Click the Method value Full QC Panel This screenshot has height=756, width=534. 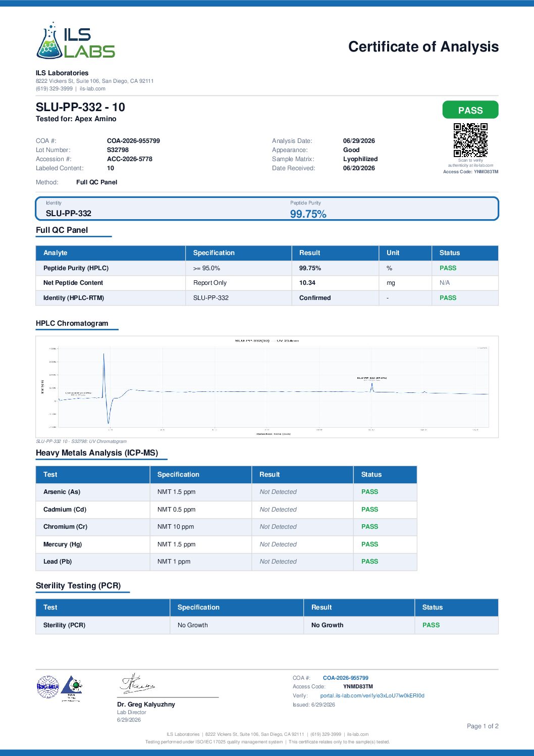point(97,182)
